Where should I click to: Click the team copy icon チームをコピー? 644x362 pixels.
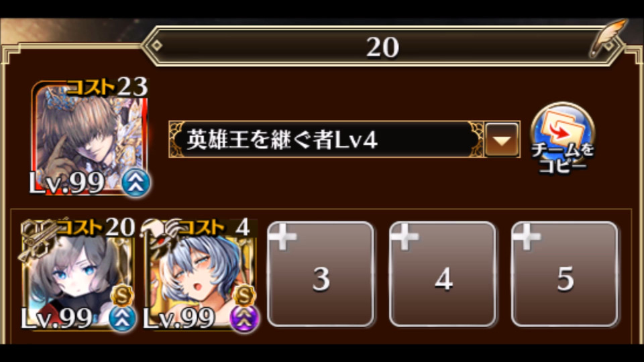[x=563, y=137]
